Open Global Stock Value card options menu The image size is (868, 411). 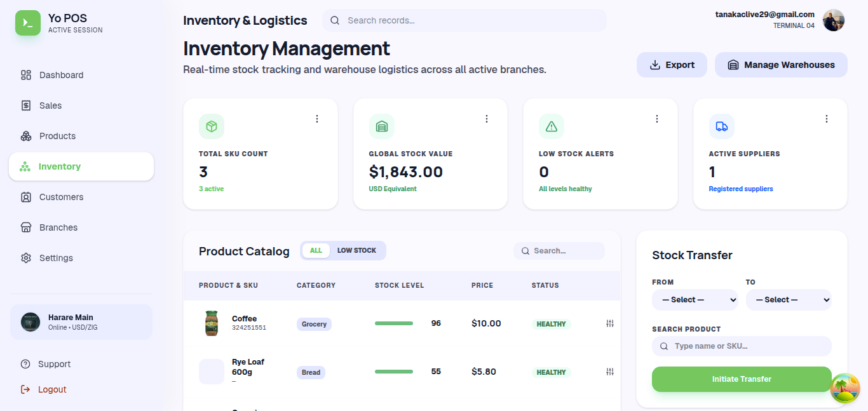[x=487, y=119]
